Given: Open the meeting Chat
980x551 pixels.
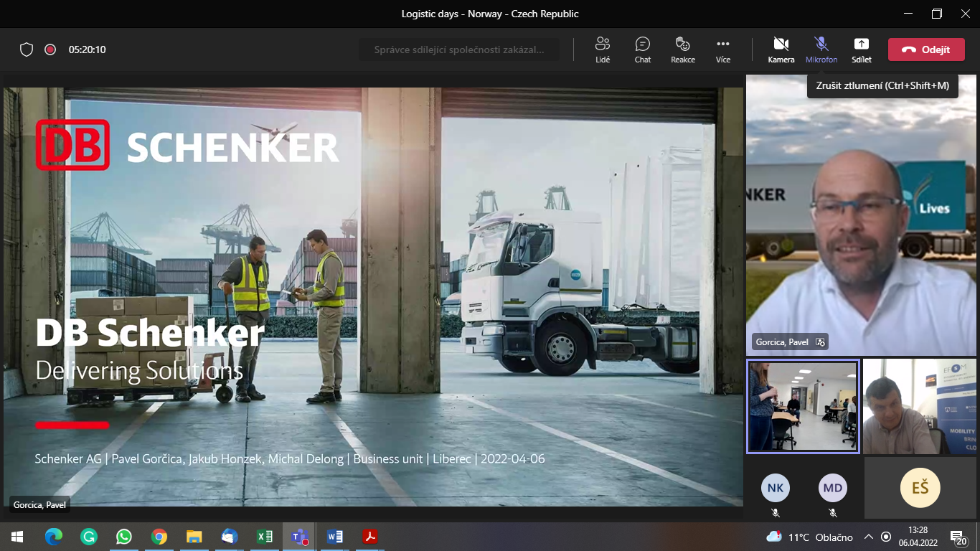Looking at the screenshot, I should coord(643,50).
